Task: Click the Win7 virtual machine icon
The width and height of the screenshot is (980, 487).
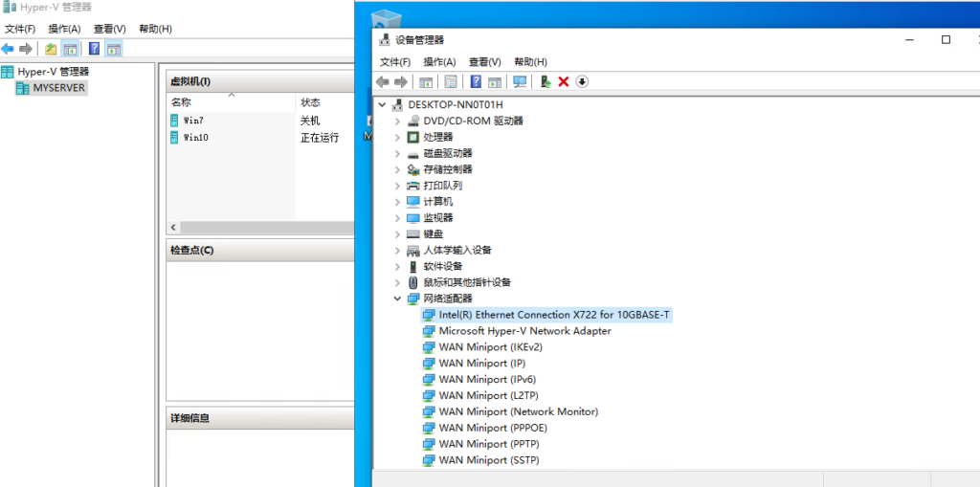Action: click(174, 121)
